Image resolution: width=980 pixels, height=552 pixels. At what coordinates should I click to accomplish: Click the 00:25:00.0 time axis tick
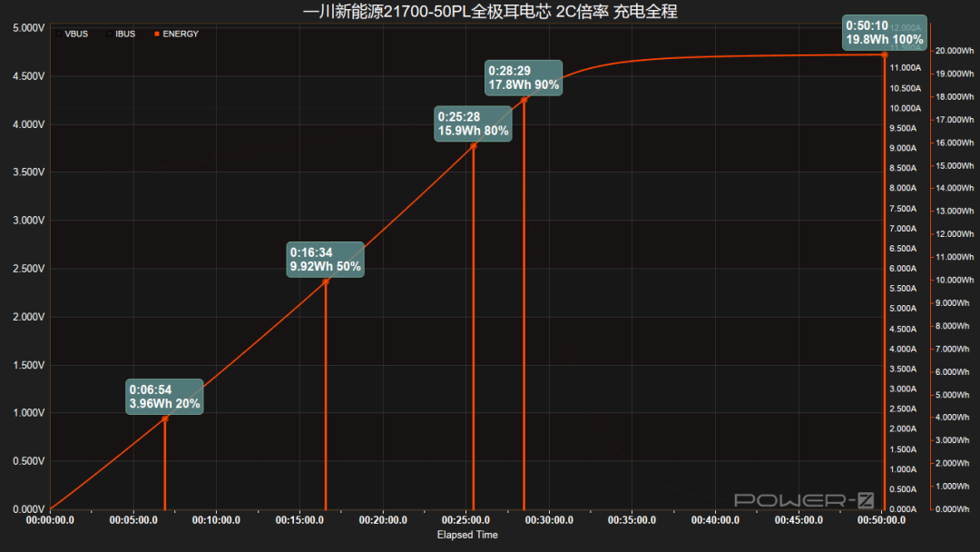tap(465, 520)
